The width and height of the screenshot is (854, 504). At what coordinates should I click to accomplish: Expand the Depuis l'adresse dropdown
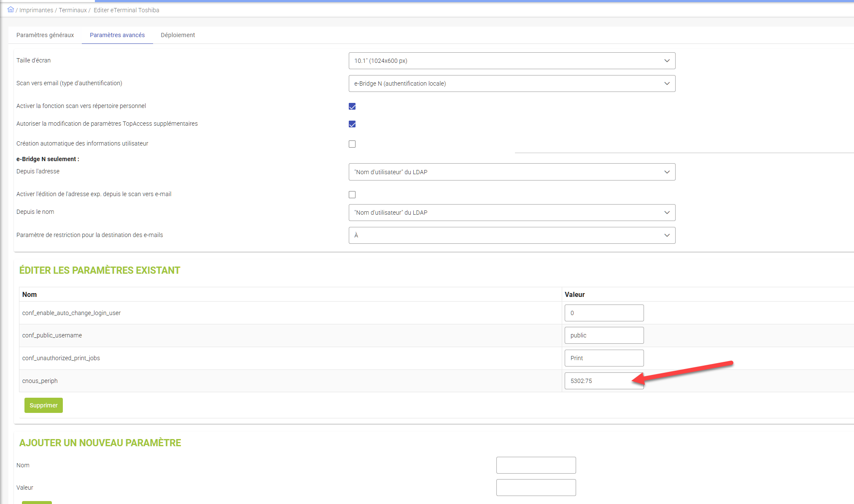click(x=512, y=172)
